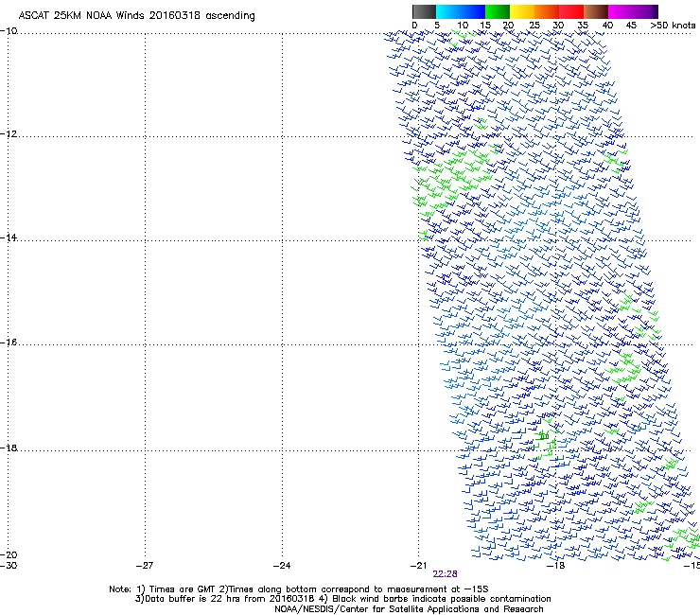Viewport: 700px width, 615px height.
Task: Click the '-18' longitude label on the bottom axis
Action: [556, 566]
